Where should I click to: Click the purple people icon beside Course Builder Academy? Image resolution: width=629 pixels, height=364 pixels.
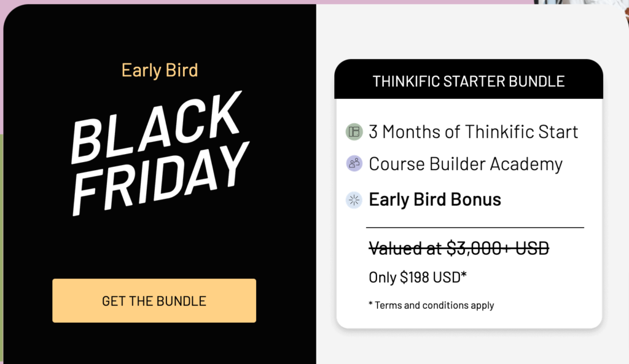point(354,163)
